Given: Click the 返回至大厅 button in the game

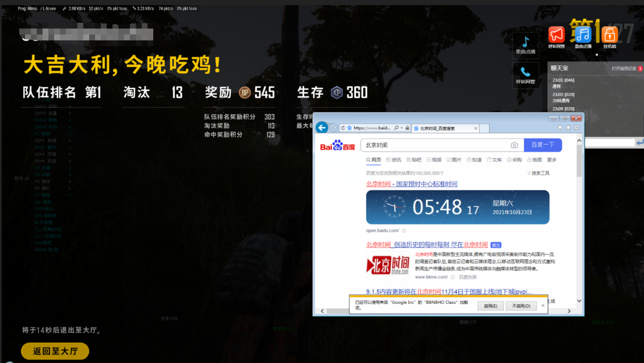Looking at the screenshot, I should pos(55,351).
